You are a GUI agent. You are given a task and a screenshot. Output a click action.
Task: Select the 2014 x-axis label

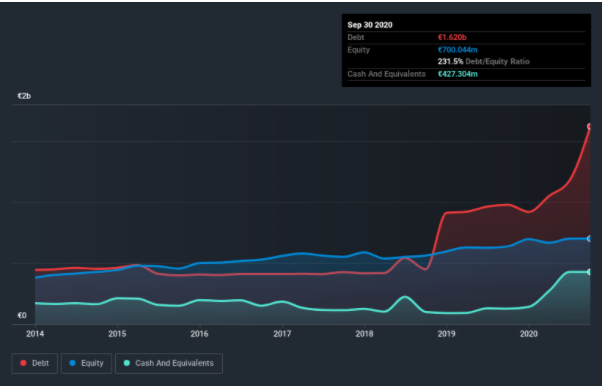tap(35, 334)
